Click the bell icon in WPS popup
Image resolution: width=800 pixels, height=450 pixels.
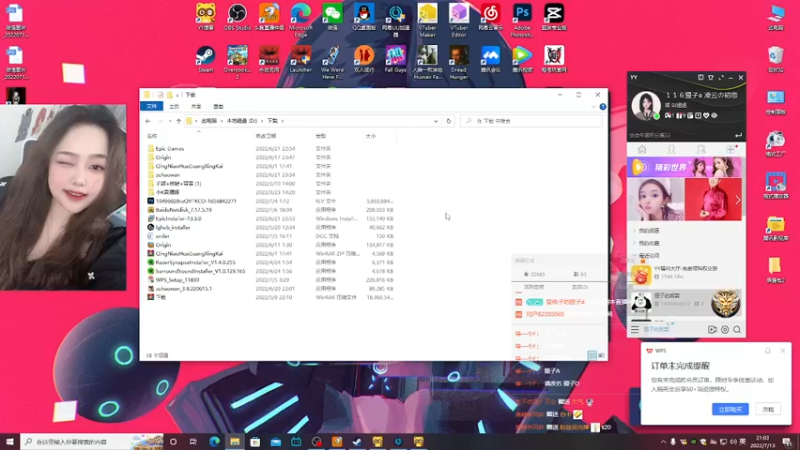[768, 351]
